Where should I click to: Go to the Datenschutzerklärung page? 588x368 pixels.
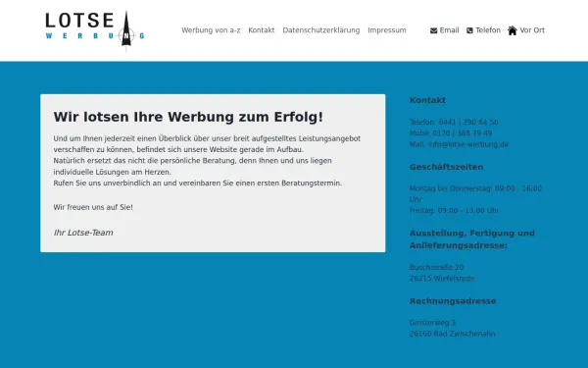(321, 30)
